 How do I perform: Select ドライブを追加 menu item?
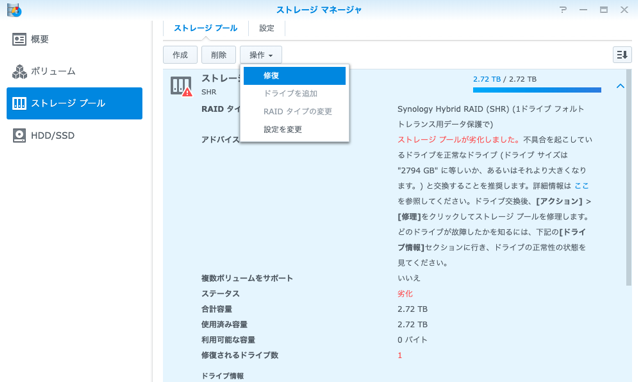(x=295, y=94)
